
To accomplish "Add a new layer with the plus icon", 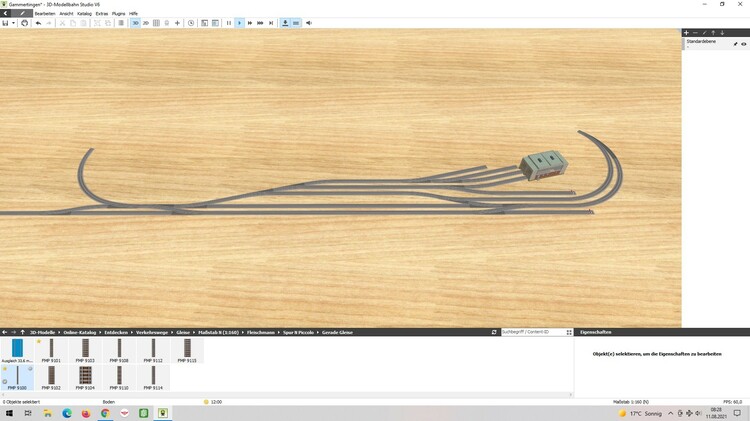I will (686, 33).
